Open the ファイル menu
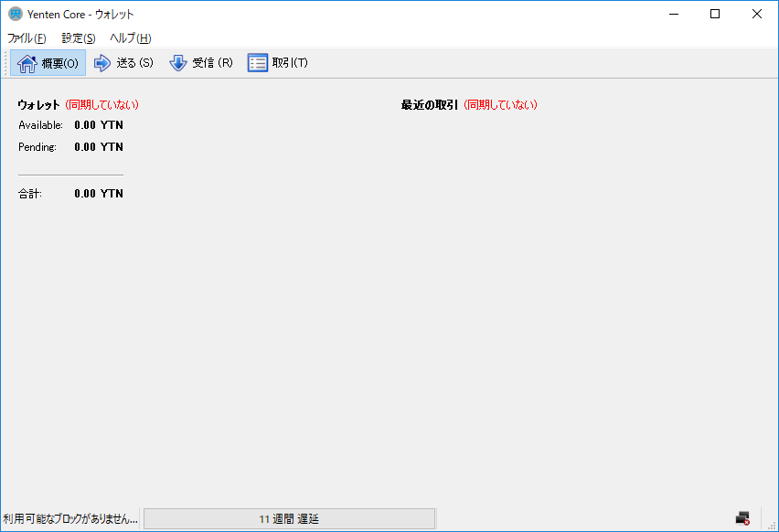Image resolution: width=779 pixels, height=532 pixels. [x=25, y=38]
